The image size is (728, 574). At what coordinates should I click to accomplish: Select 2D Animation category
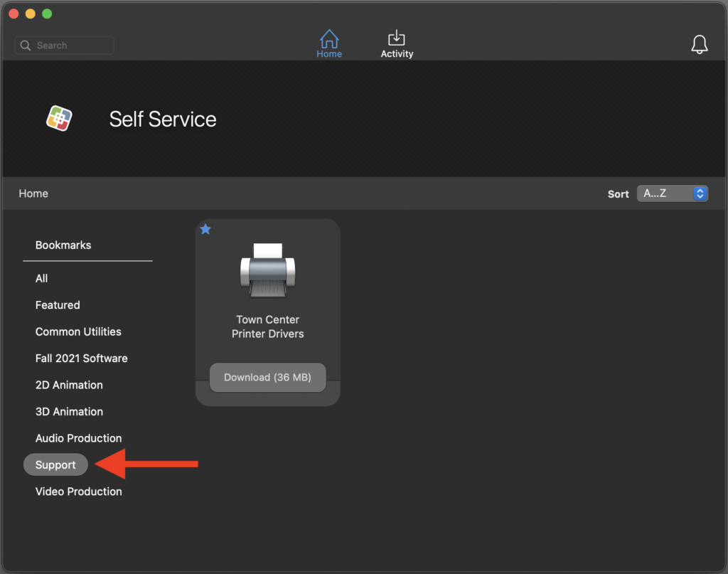tap(69, 385)
